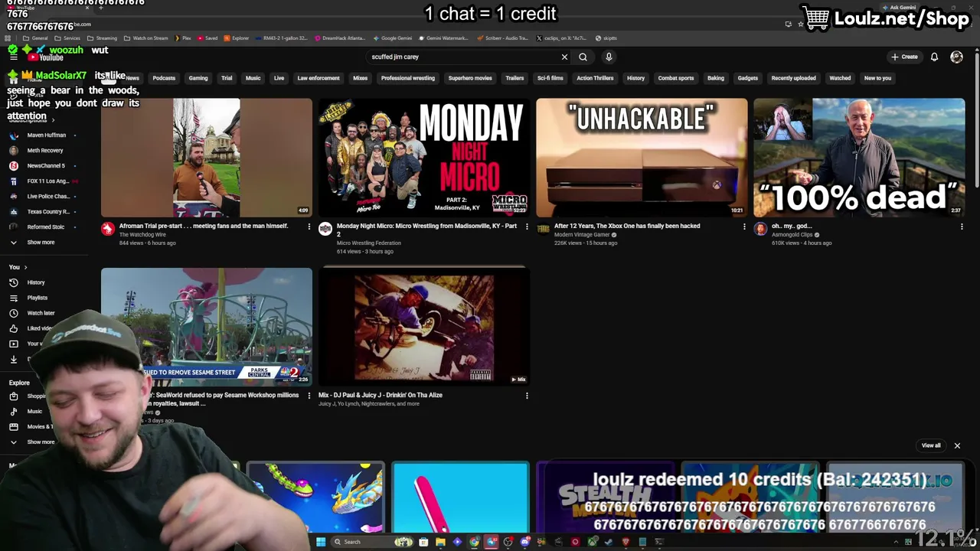Expand the You section chevron
This screenshot has width=980, height=551.
click(x=25, y=267)
